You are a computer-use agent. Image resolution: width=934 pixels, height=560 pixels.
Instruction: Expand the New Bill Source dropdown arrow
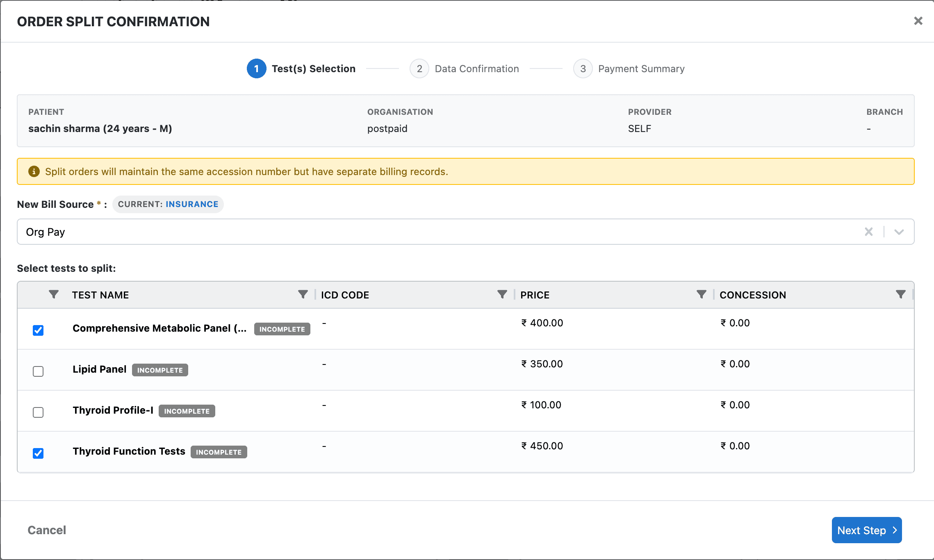pos(899,232)
